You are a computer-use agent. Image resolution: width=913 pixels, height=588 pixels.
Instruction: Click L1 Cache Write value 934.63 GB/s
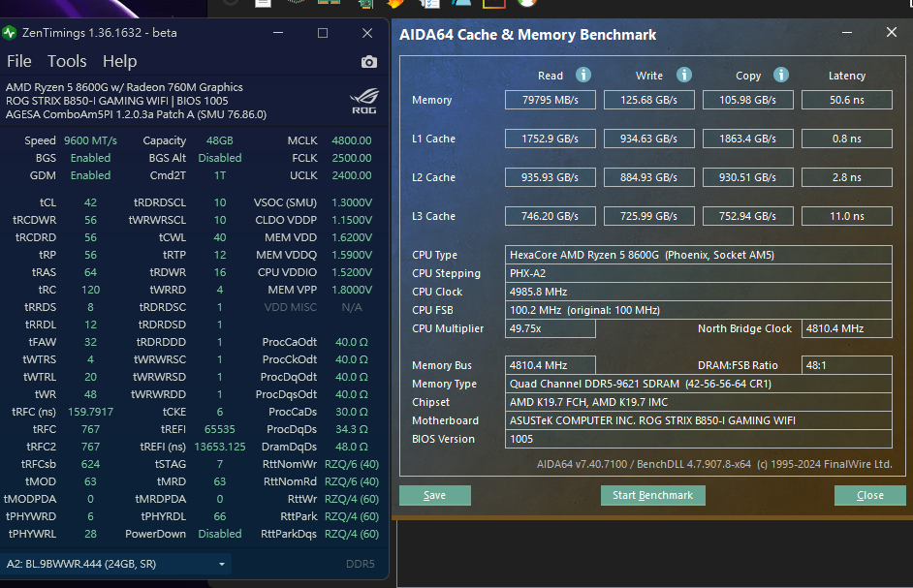click(x=649, y=139)
